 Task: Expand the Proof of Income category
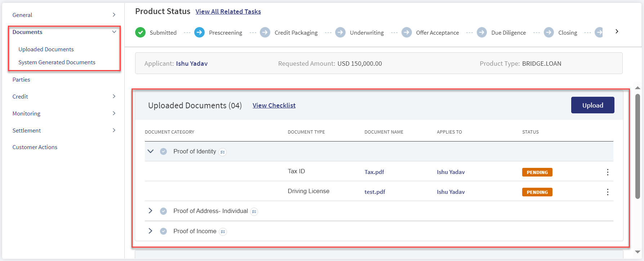point(150,231)
